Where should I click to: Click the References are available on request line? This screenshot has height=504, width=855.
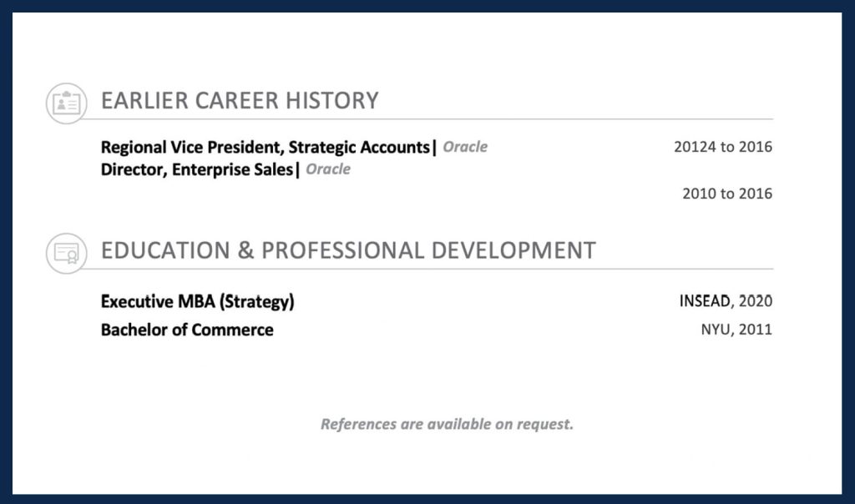pos(447,424)
